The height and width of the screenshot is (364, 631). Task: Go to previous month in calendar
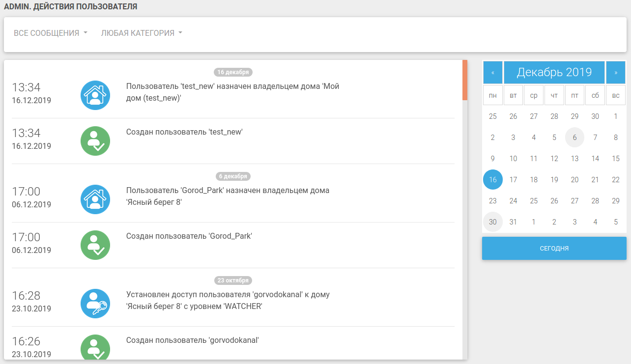click(x=493, y=72)
